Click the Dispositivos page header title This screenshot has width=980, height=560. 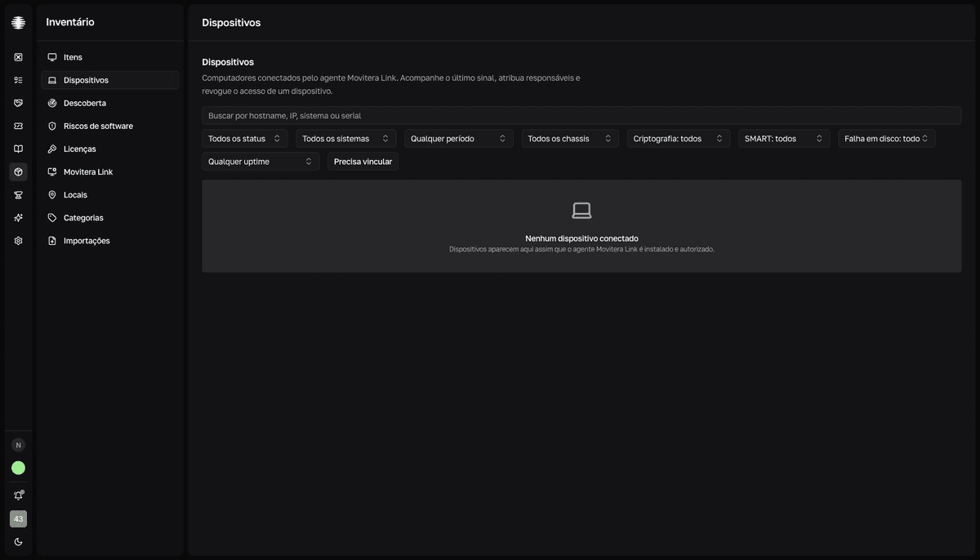[231, 23]
